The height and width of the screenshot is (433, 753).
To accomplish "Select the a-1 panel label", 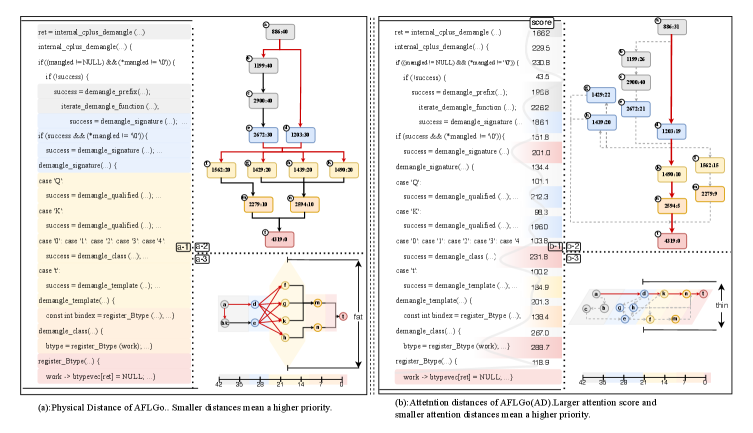I will pos(184,247).
